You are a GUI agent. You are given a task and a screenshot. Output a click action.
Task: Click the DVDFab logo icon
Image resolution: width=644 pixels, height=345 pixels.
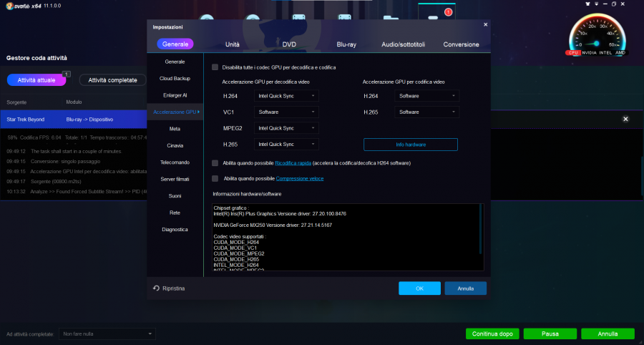(9, 6)
